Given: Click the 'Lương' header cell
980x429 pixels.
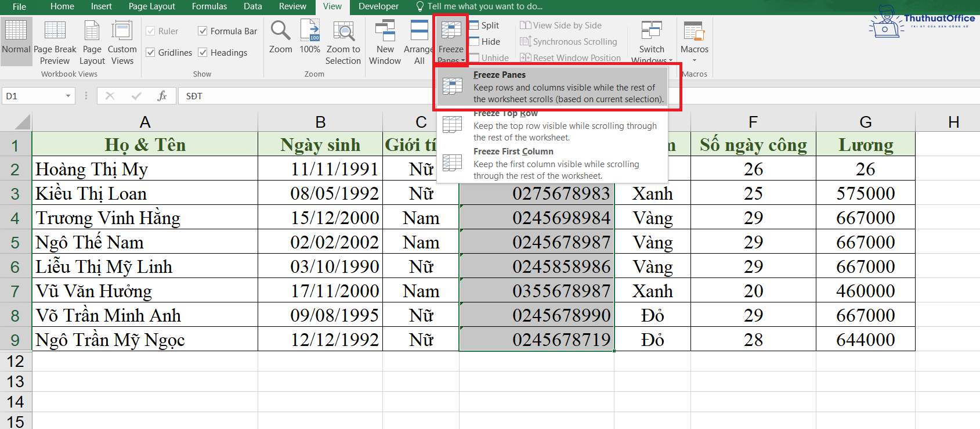Looking at the screenshot, I should point(866,145).
